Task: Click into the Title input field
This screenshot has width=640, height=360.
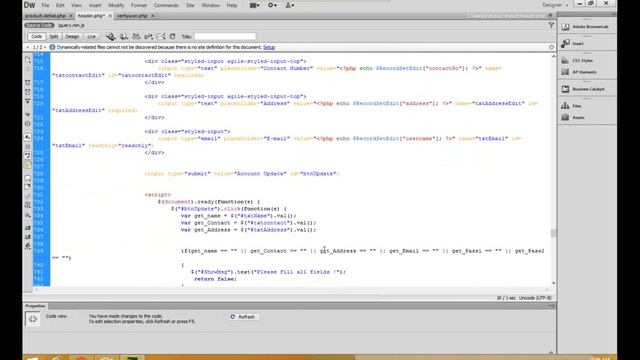Action: coord(225,37)
